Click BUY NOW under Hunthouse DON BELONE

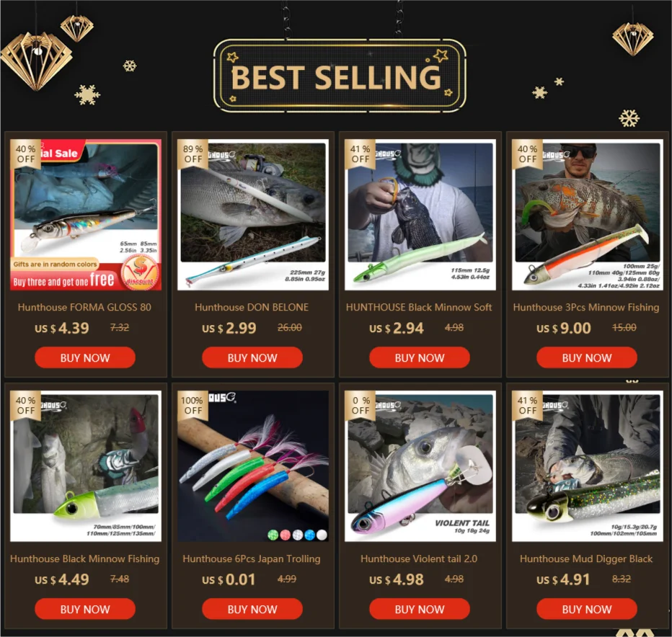point(252,357)
